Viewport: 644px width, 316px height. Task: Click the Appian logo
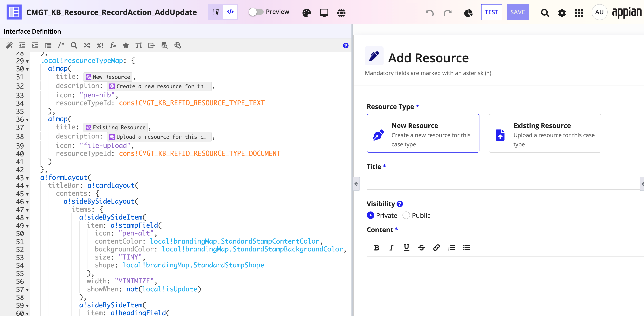(x=627, y=12)
